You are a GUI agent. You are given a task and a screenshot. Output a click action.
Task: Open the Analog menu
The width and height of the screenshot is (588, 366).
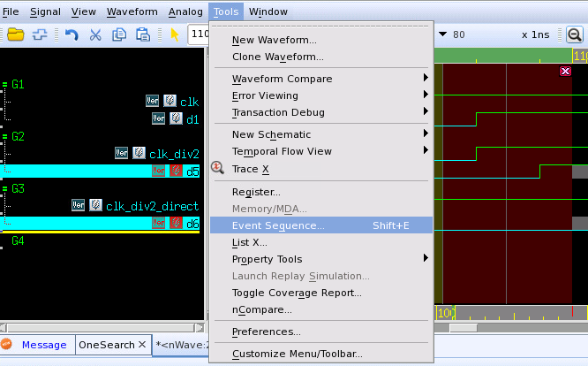tap(185, 11)
